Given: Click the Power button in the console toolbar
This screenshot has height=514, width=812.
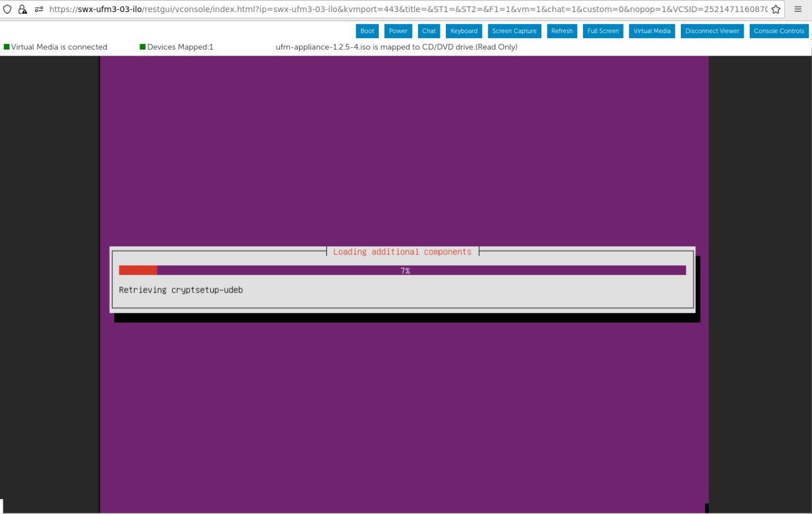Looking at the screenshot, I should [398, 31].
